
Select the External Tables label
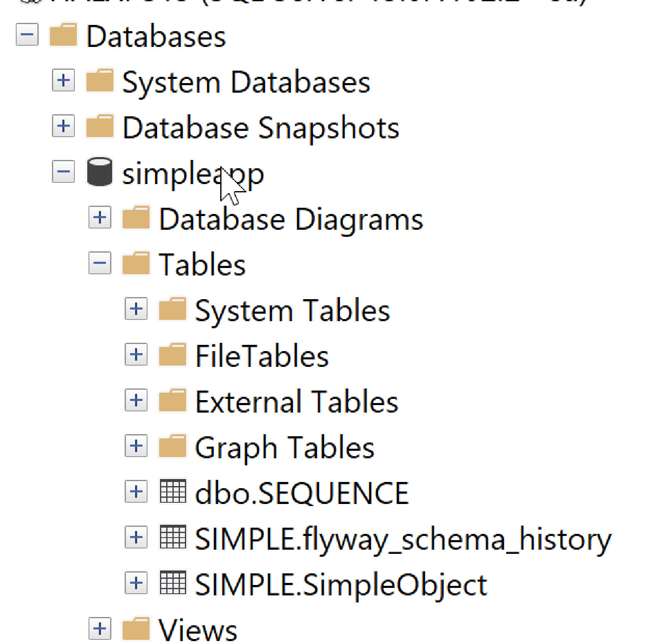pos(297,402)
